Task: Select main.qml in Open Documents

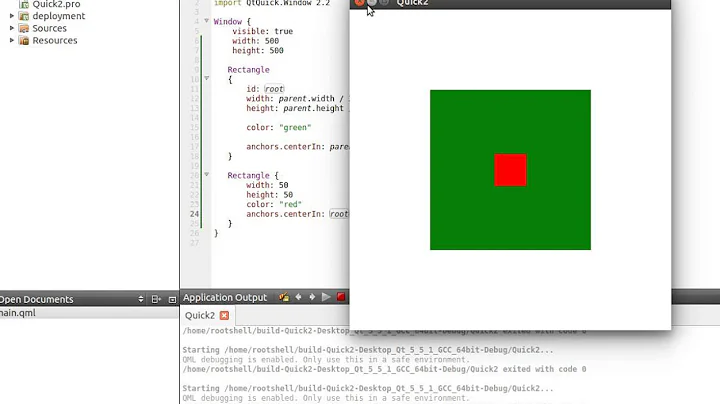Action: coord(89,313)
